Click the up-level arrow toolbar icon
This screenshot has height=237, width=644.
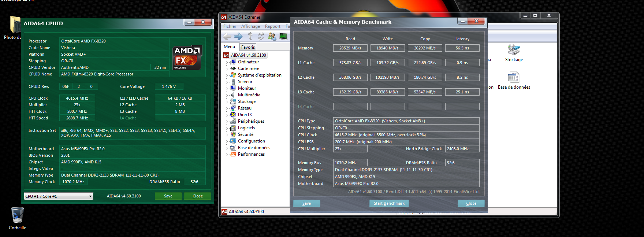(250, 36)
